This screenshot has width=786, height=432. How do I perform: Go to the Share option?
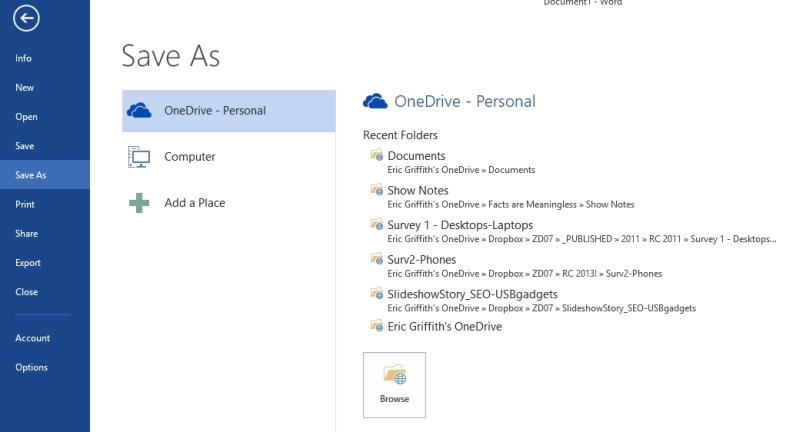coord(27,234)
